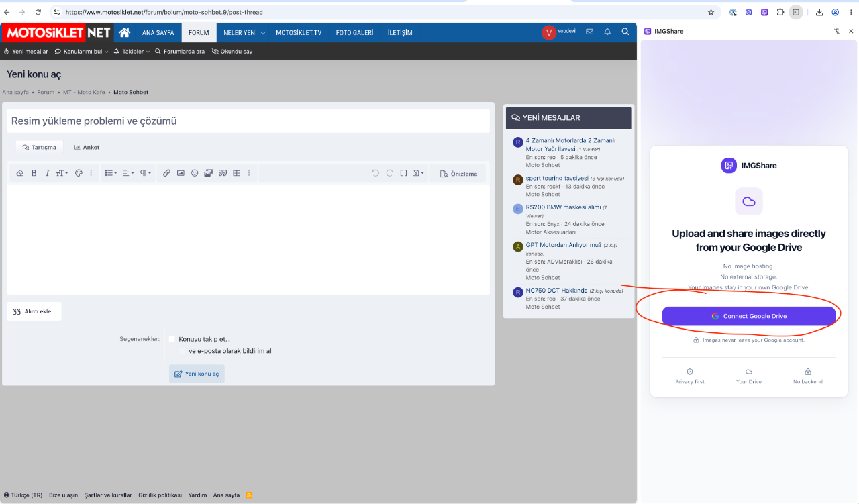
Task: Toggle BB code mode brackets icon
Action: pyautogui.click(x=403, y=173)
